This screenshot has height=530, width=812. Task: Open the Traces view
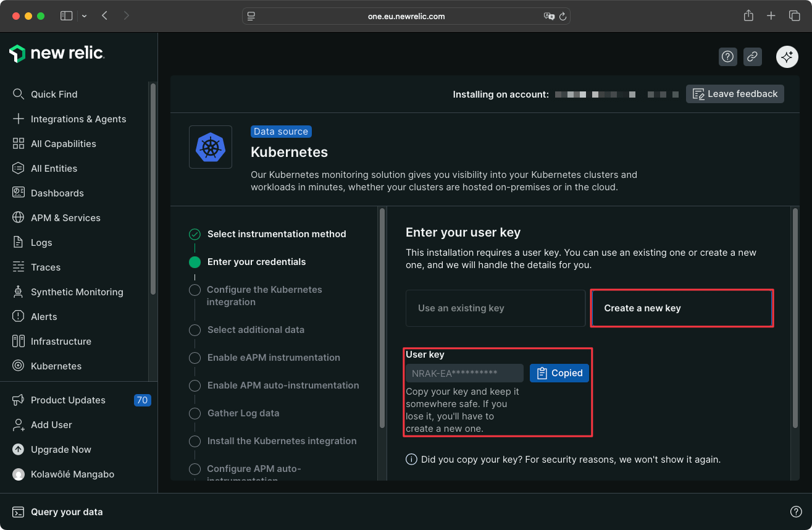click(45, 267)
